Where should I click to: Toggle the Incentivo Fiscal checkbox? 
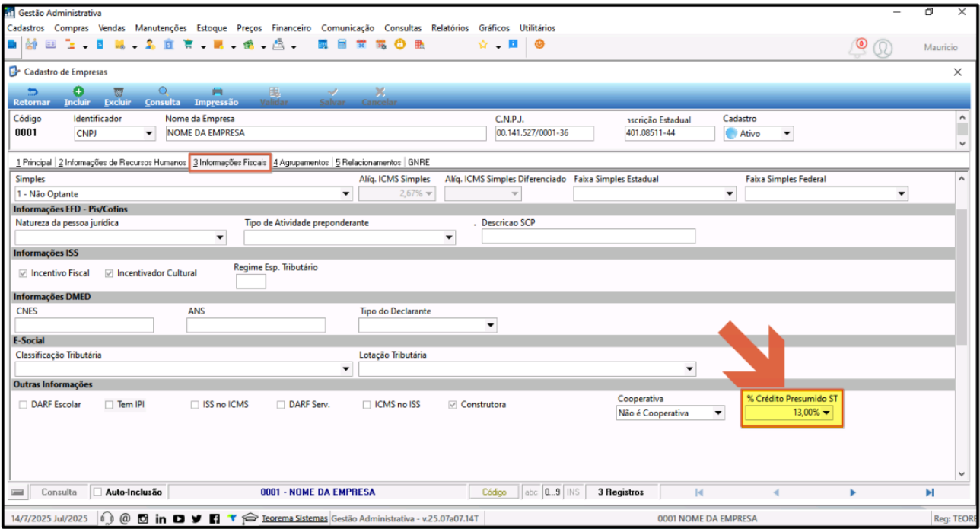point(23,273)
